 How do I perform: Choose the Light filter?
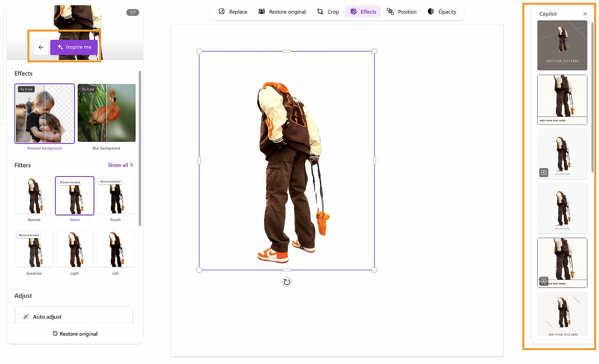75,249
